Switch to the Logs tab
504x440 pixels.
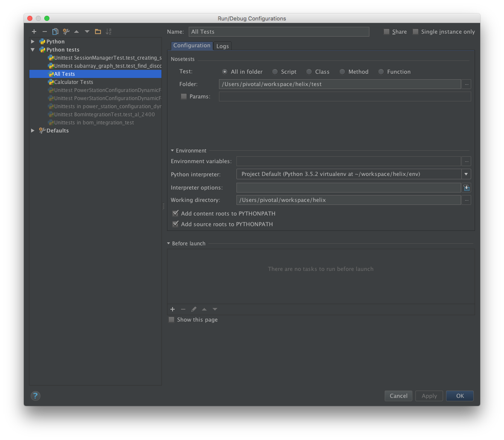[x=222, y=46]
